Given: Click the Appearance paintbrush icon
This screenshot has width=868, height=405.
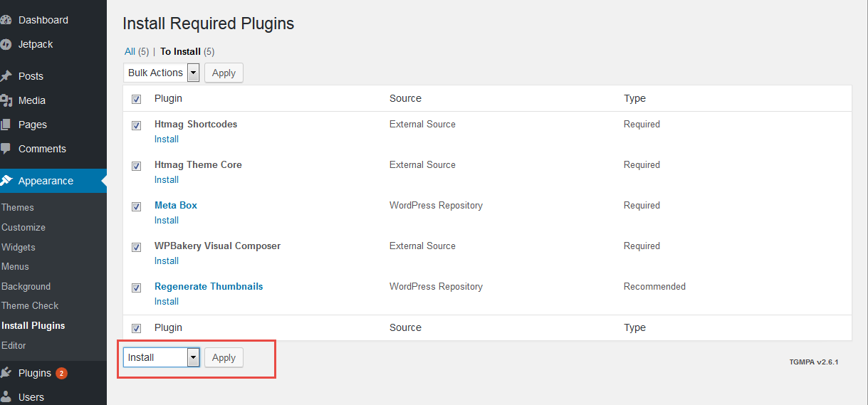Looking at the screenshot, I should point(6,181).
